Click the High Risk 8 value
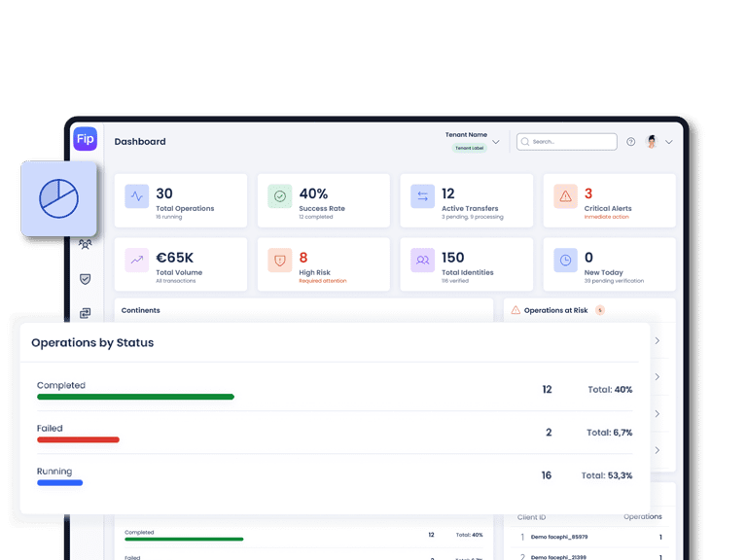 tap(303, 258)
